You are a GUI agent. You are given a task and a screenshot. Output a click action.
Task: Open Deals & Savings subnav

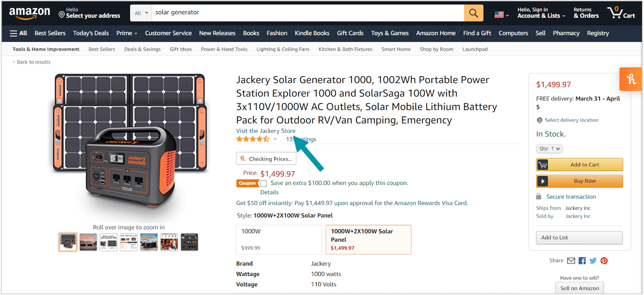click(142, 49)
